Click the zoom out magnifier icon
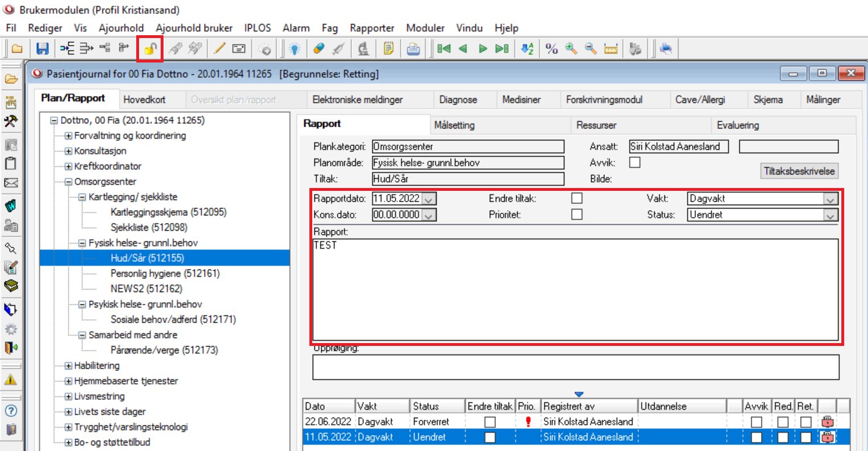868x451 pixels. 590,49
